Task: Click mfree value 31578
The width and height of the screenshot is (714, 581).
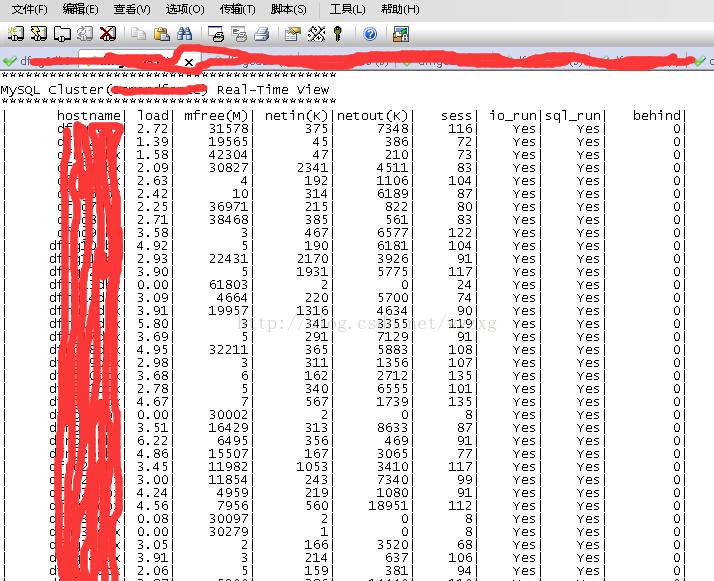Action: [229, 129]
